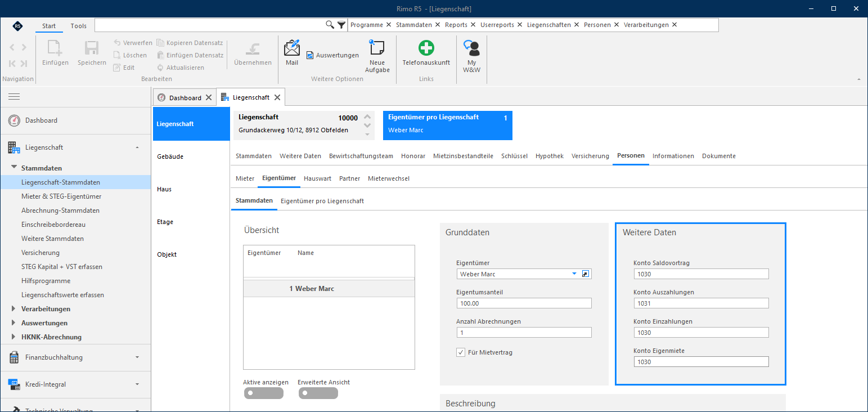Close the Dashboard tab

[x=209, y=97]
